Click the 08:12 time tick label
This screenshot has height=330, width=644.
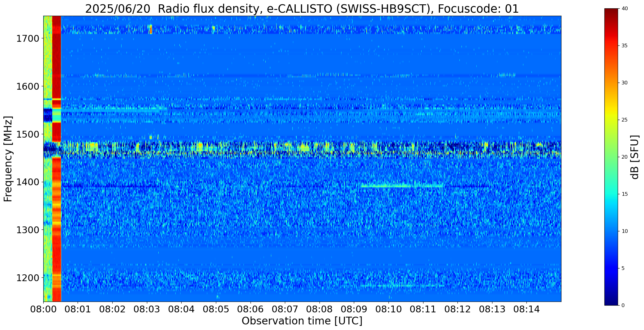pos(457,309)
